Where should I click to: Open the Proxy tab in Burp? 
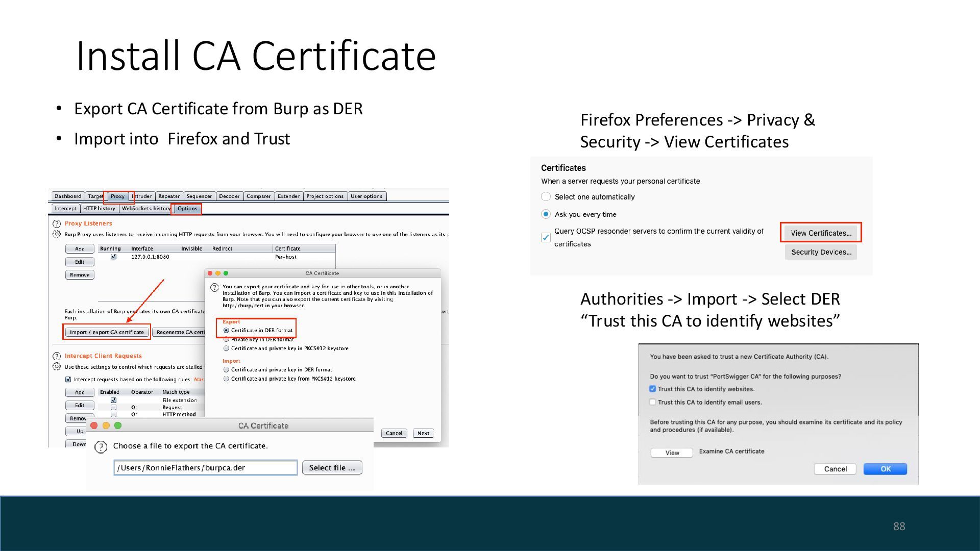(117, 196)
